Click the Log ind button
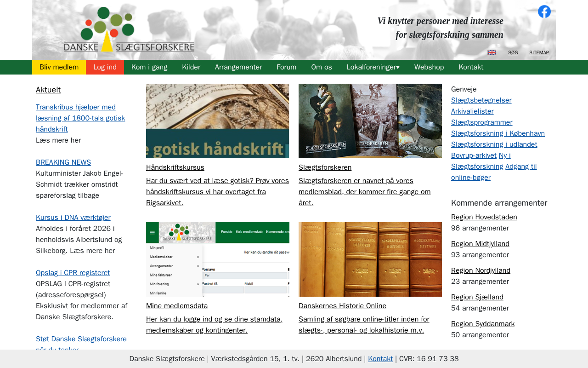This screenshot has height=368, width=588. point(105,67)
